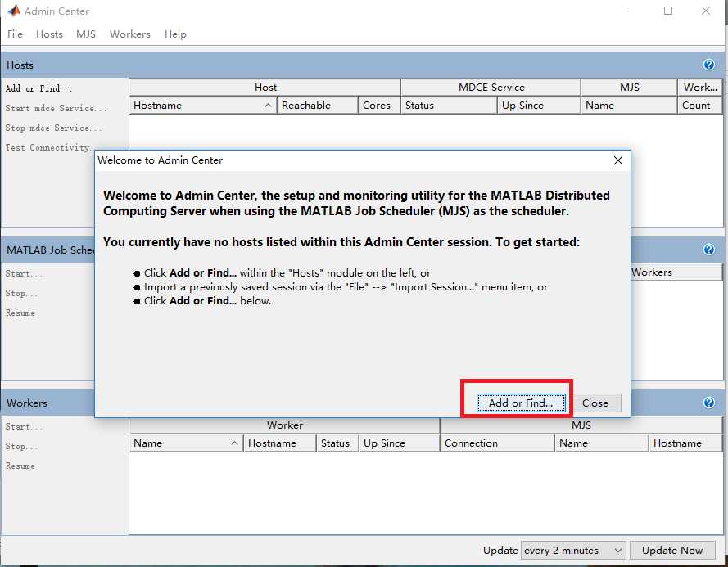Click the MJS Hostname header in Workers table

685,443
